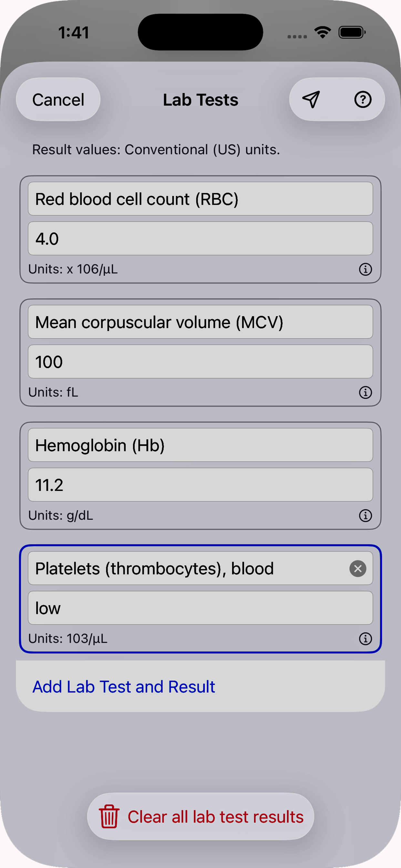Tap the Wi-Fi status icon
401x868 pixels.
pos(323,32)
